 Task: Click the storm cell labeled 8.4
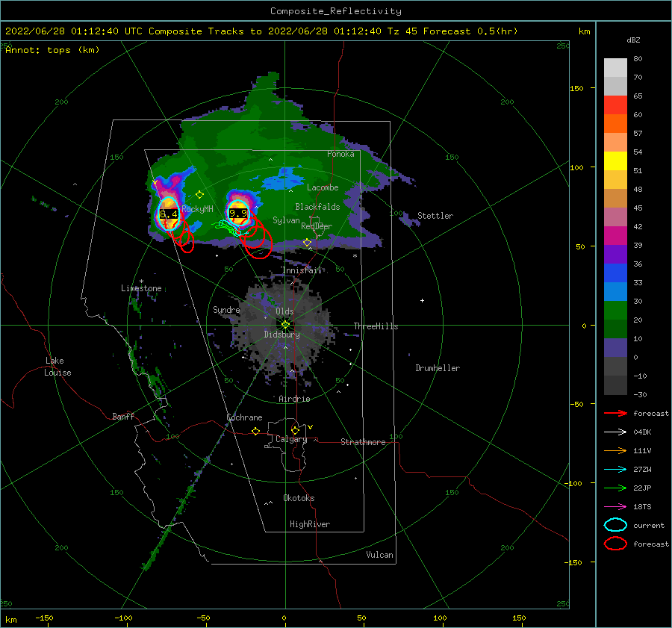pyautogui.click(x=169, y=214)
